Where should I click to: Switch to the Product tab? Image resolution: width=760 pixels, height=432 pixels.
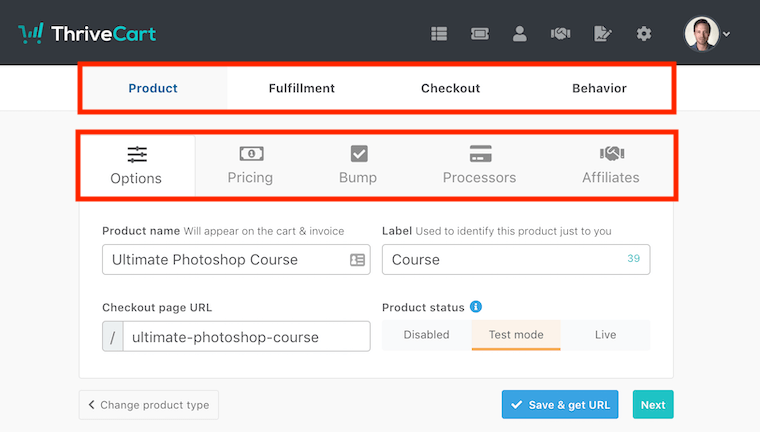click(x=153, y=88)
